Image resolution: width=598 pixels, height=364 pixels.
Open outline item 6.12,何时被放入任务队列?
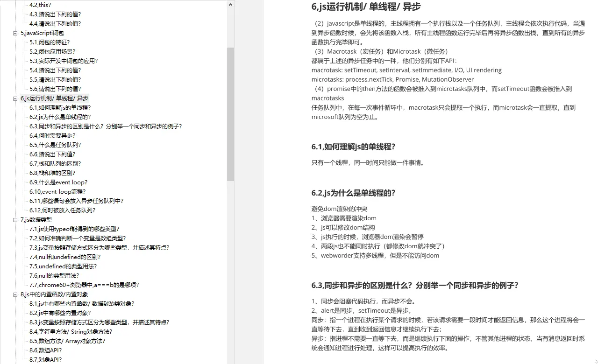point(62,210)
